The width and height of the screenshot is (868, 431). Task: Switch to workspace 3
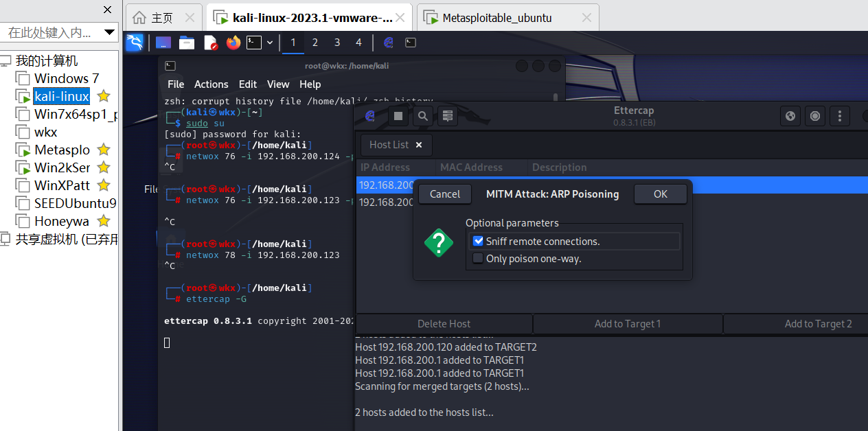point(337,43)
